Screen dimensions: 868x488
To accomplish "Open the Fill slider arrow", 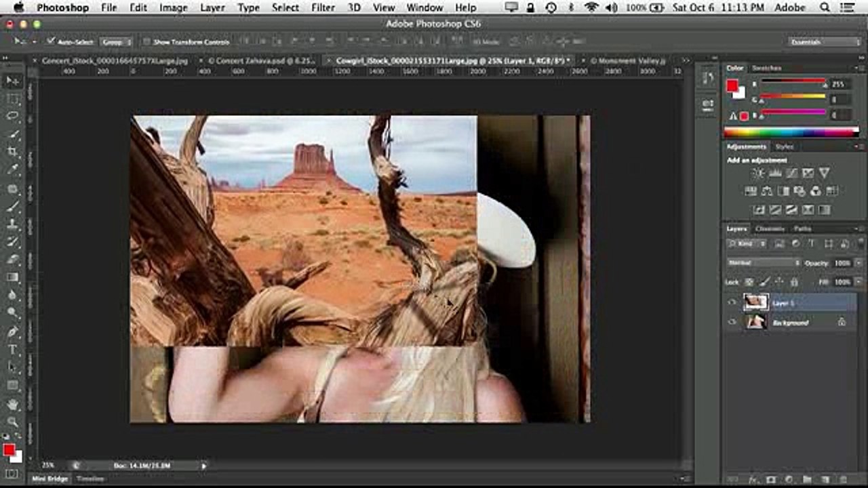I will tap(859, 281).
